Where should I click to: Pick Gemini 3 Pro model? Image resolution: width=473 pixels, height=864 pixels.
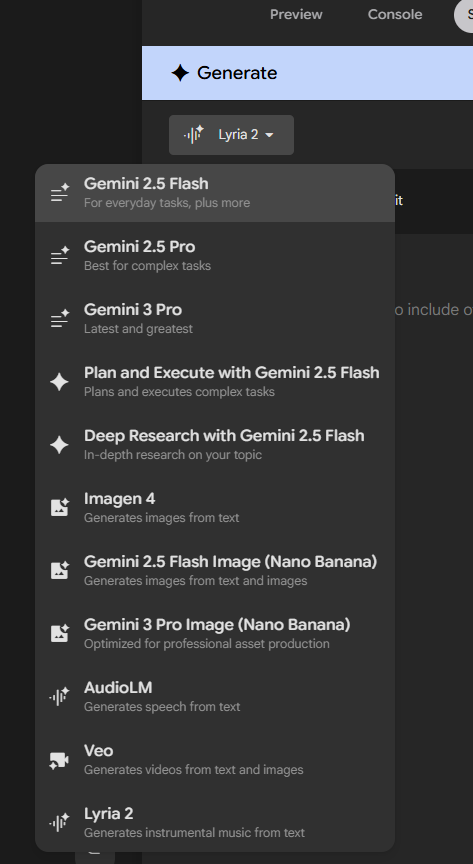tap(215, 318)
